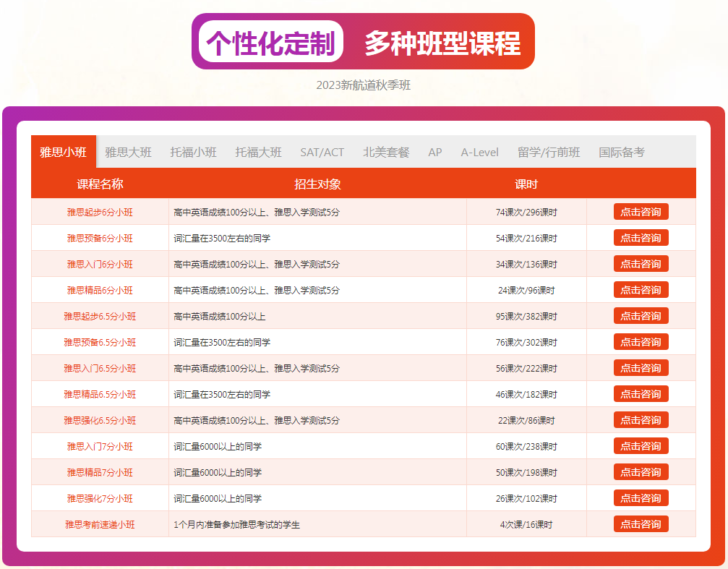Image resolution: width=728 pixels, height=569 pixels.
Task: Select the 74课次/296课时 cell
Action: [526, 213]
